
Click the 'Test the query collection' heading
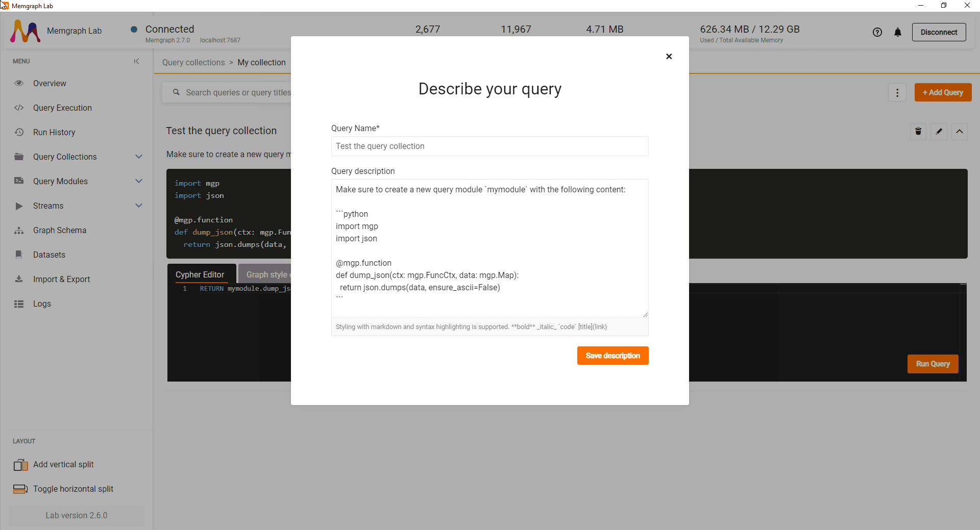click(x=221, y=131)
